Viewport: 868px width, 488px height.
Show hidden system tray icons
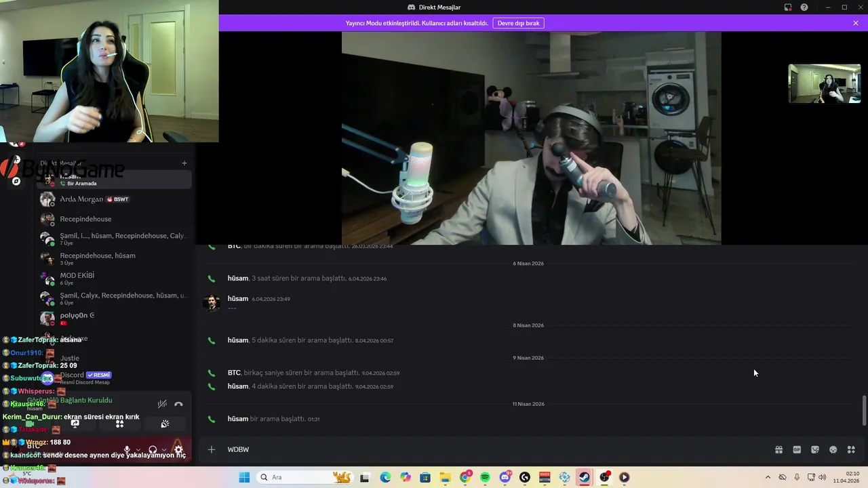tap(768, 477)
